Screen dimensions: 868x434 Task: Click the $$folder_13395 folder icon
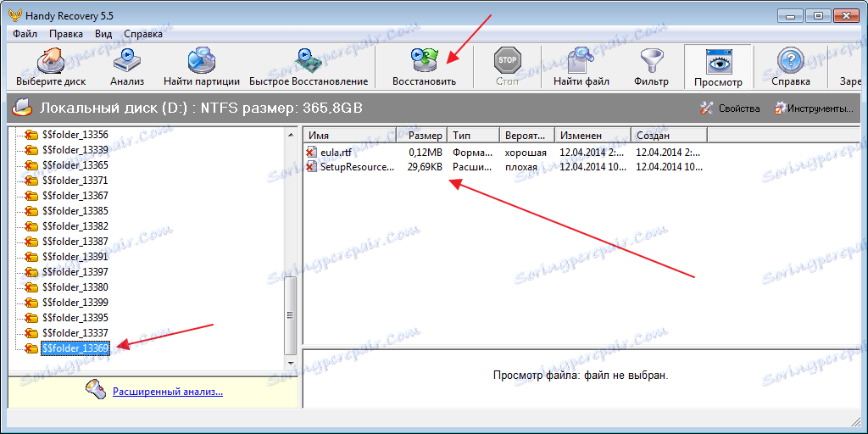(31, 318)
